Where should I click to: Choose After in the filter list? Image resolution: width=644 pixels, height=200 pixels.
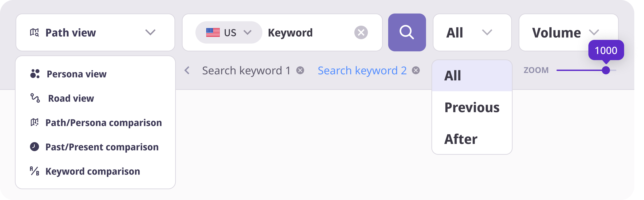tap(461, 139)
